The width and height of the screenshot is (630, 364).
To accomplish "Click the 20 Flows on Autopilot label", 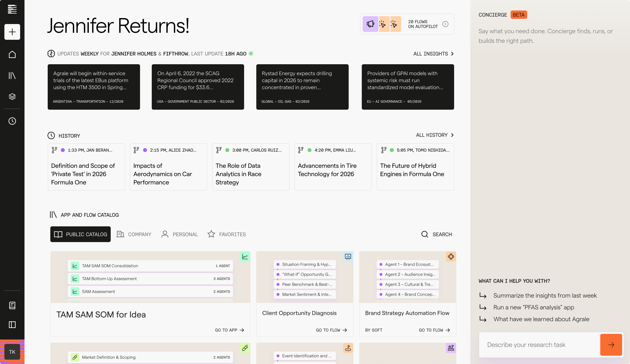I will click(x=423, y=24).
